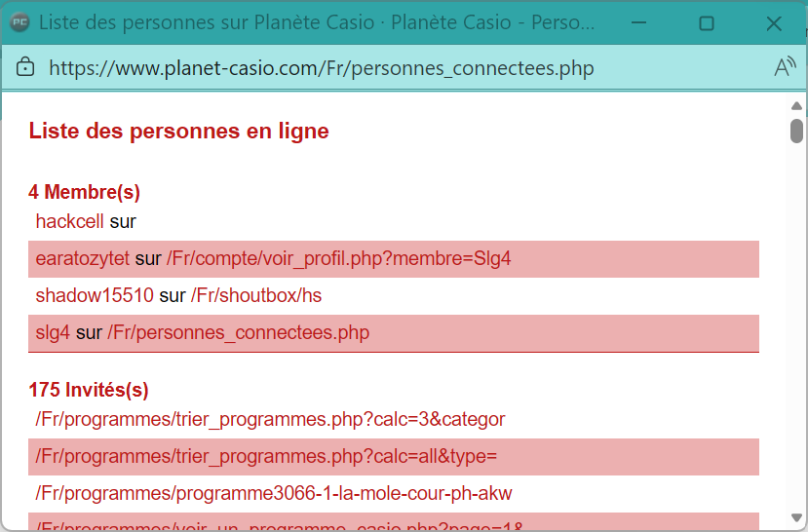Open member earatozytet's profile
808x532 pixels.
click(x=82, y=258)
